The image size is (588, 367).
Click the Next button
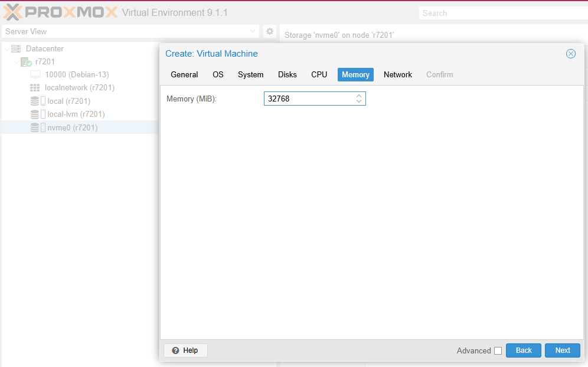coord(562,350)
